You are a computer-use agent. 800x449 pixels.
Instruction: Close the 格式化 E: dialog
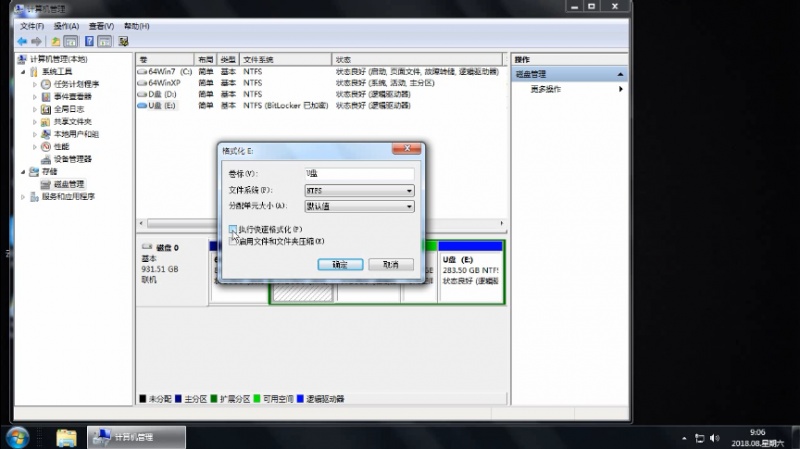point(407,148)
